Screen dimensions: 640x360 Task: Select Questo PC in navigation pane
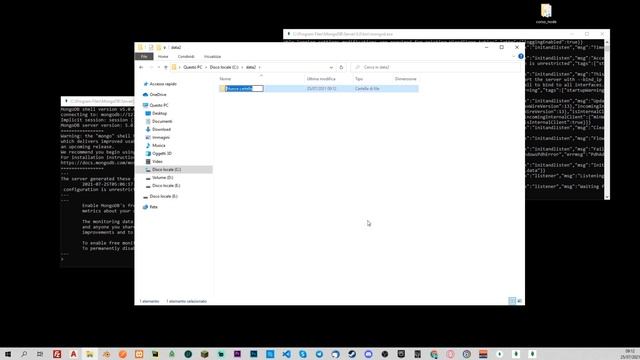pyautogui.click(x=159, y=105)
